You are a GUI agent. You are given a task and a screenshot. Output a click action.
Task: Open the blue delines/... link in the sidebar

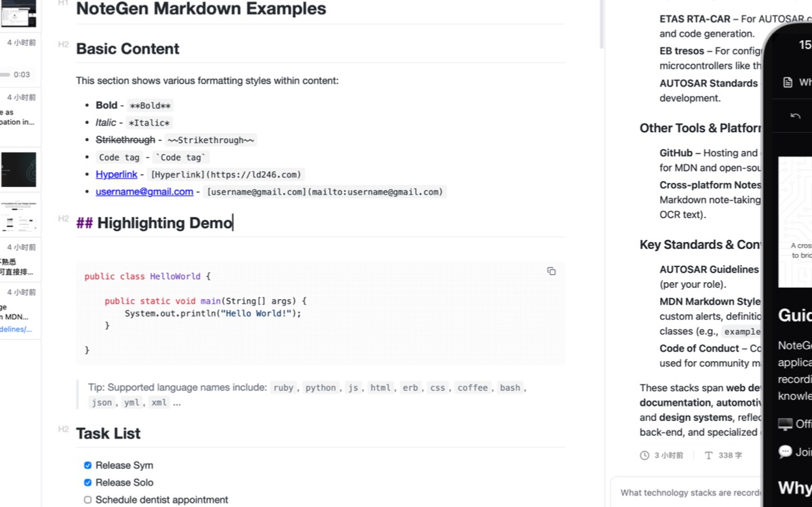click(16, 329)
